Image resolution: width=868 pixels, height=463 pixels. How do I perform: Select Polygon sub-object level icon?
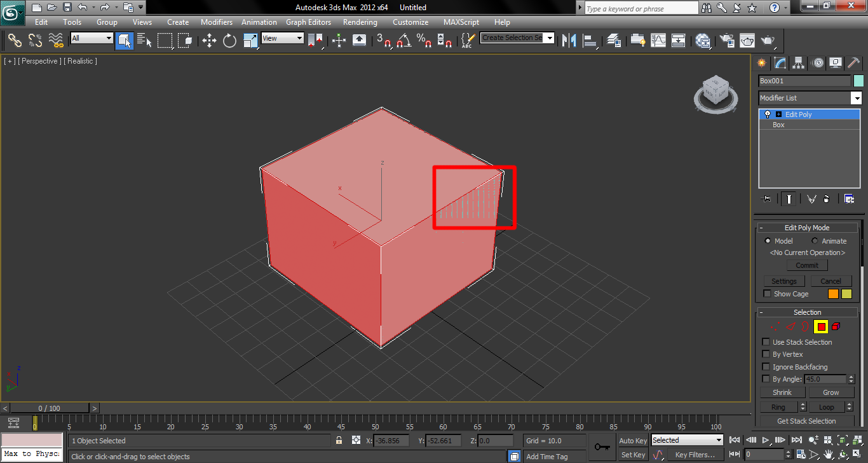click(821, 326)
